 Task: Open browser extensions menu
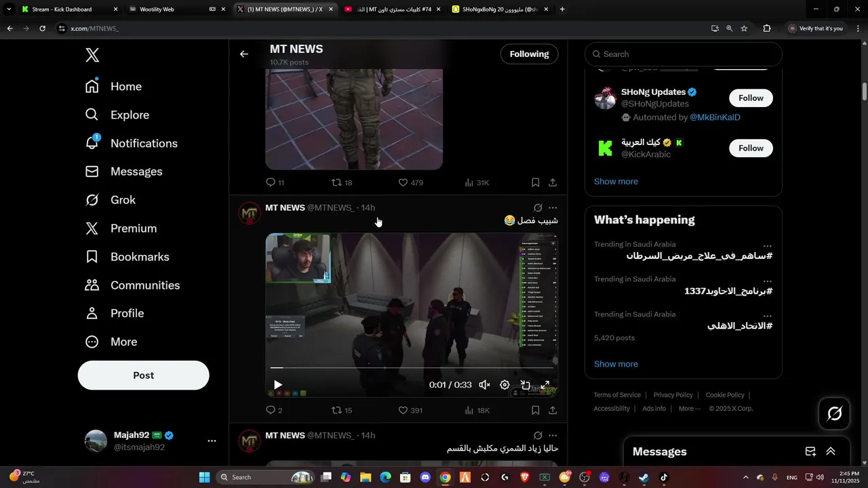pos(767,28)
